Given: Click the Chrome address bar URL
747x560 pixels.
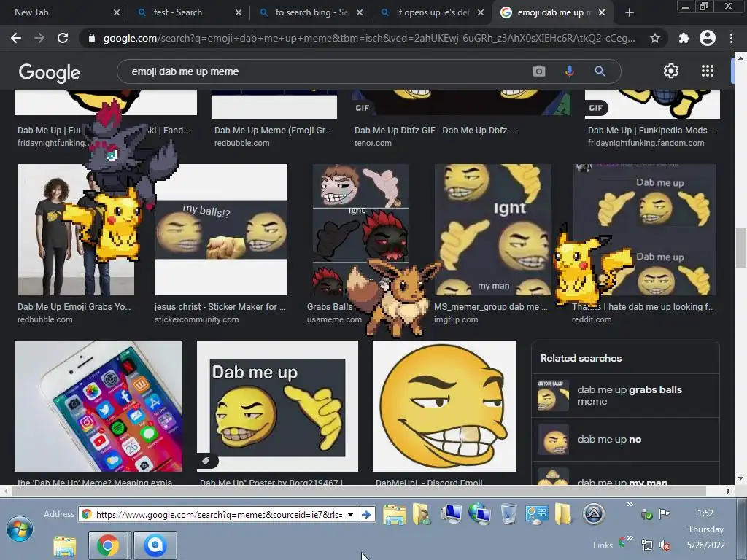Looking at the screenshot, I should 369,38.
